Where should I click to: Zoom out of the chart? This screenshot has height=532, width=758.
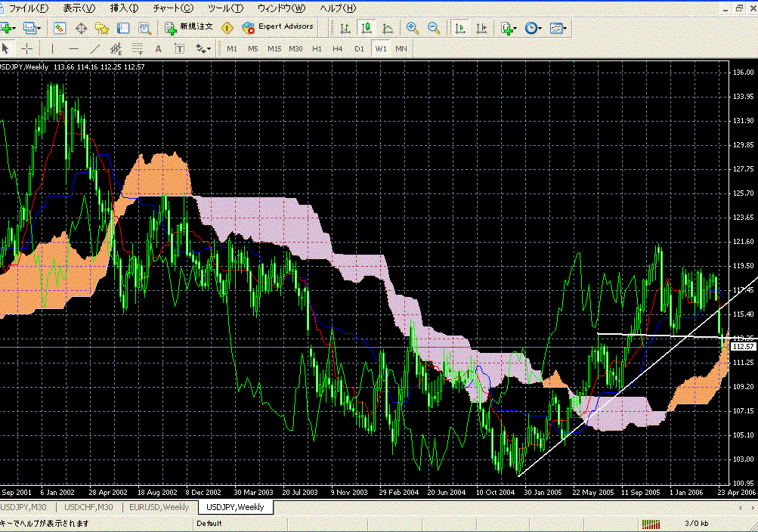coord(434,28)
